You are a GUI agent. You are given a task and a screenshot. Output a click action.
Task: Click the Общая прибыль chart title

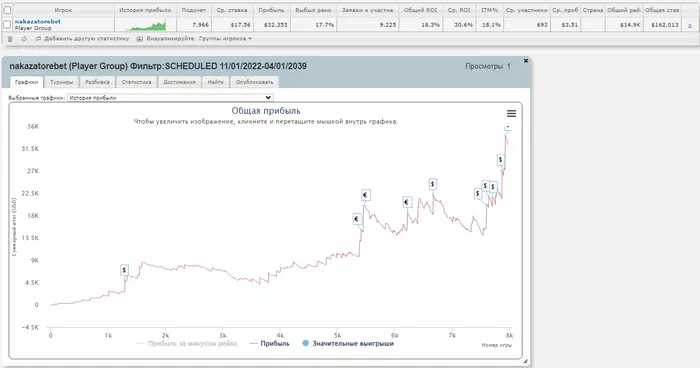[x=266, y=111]
